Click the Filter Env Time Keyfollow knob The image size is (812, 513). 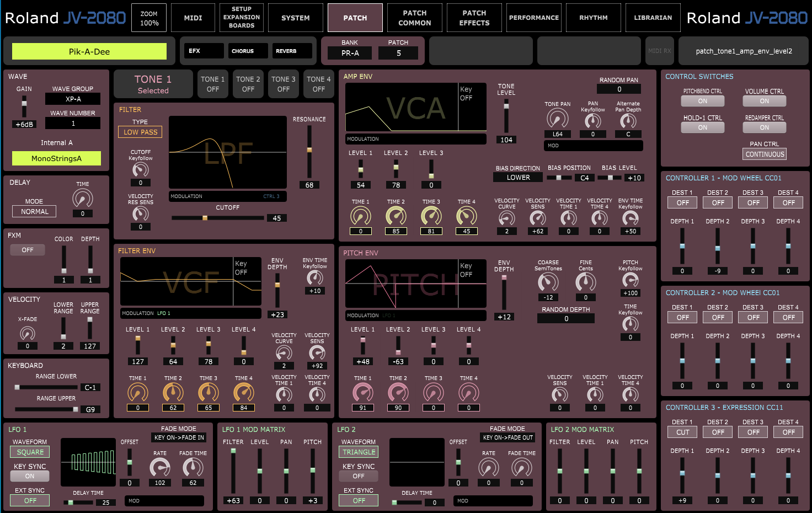click(x=315, y=278)
